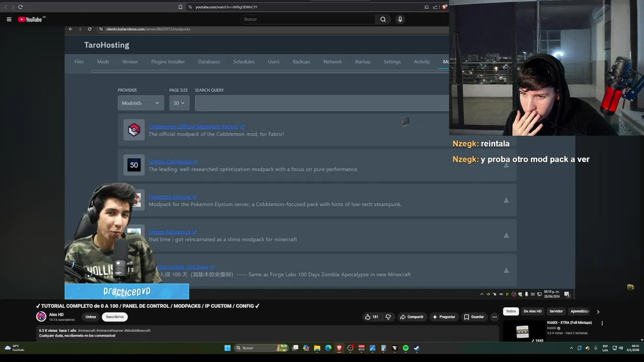Click the Compartir share button
Screen dimensions: 644x362
tap(412, 317)
